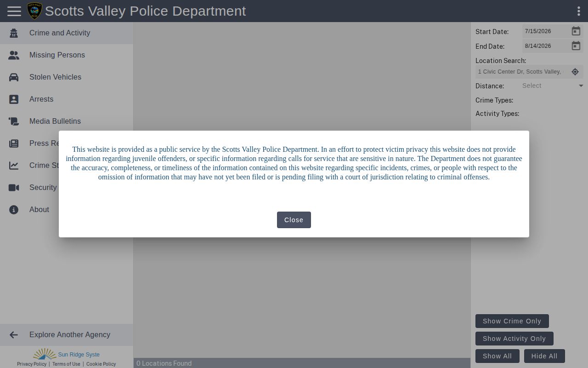Click the Security camera video icon

pyautogui.click(x=14, y=188)
